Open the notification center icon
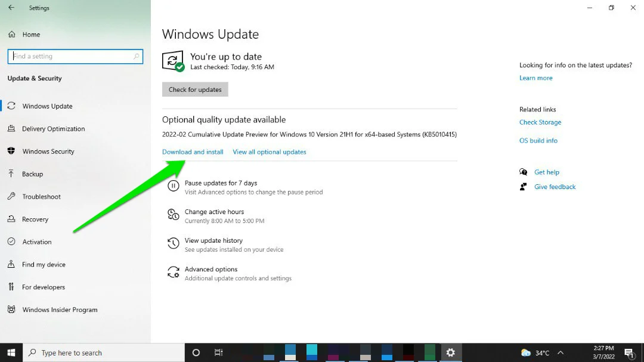Screen dimensions: 644x362 629,353
